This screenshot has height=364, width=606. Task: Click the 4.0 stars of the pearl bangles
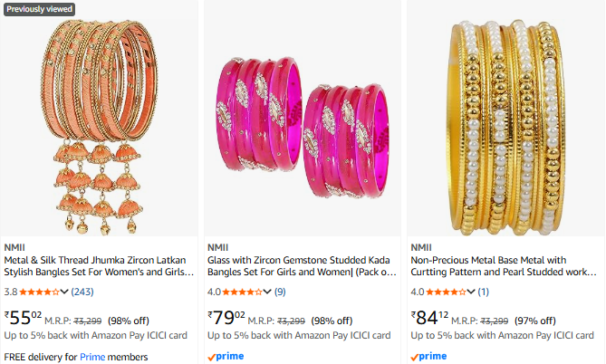point(444,292)
